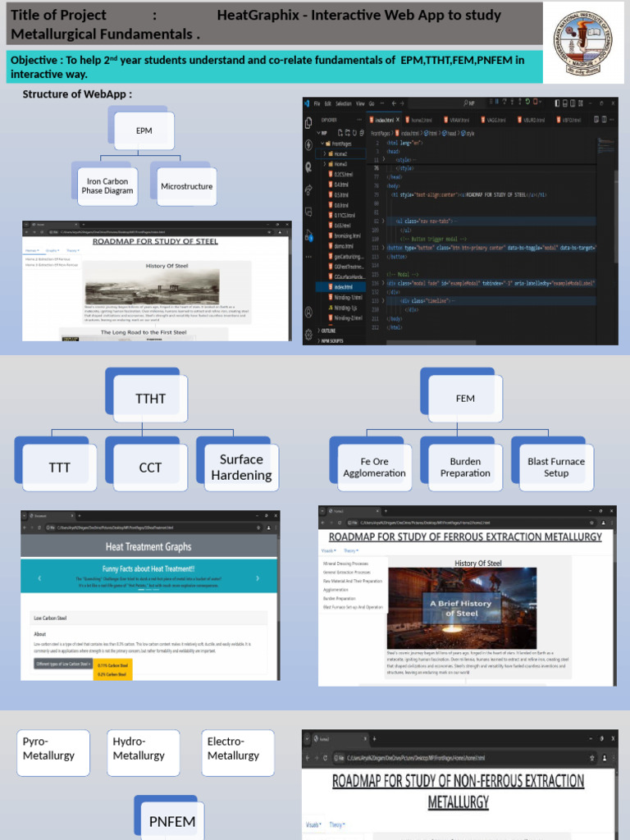Image resolution: width=630 pixels, height=840 pixels.
Task: Click 'A Brief History of Steel' image
Action: point(461,608)
